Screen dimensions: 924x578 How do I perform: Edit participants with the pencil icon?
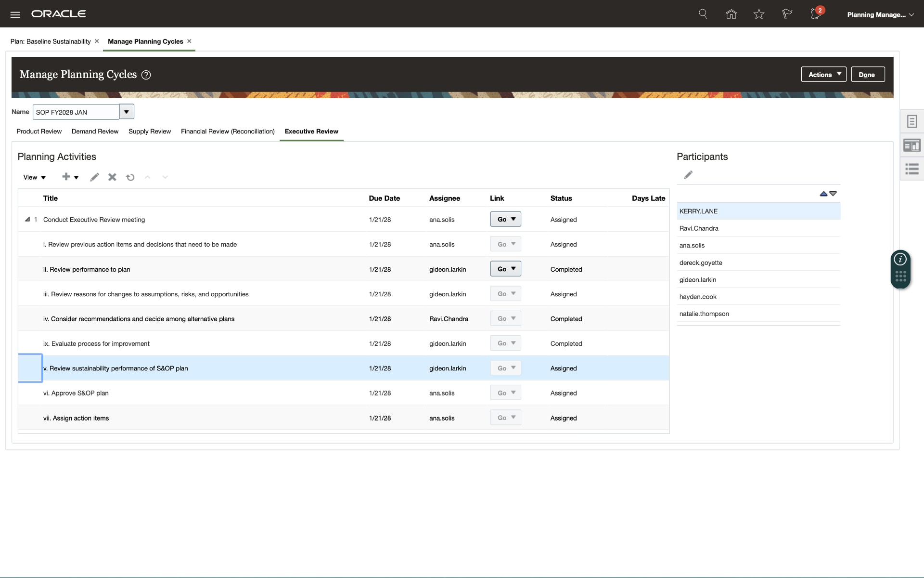click(x=688, y=175)
